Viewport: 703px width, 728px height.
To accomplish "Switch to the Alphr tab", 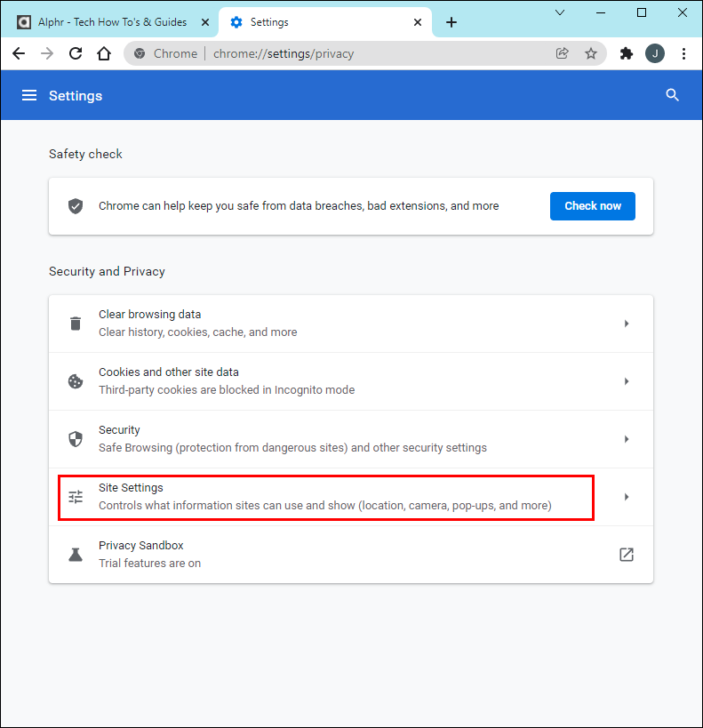I will pyautogui.click(x=111, y=22).
